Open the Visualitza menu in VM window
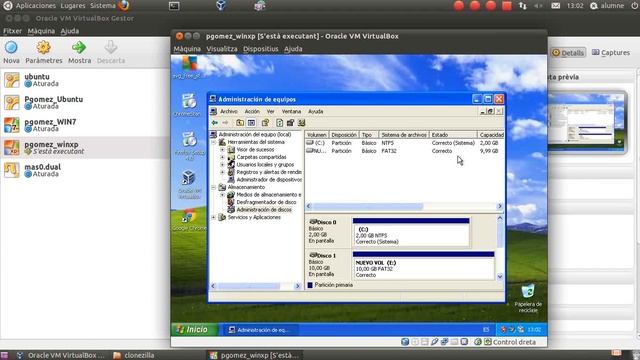The width and height of the screenshot is (640, 360). pyautogui.click(x=222, y=49)
